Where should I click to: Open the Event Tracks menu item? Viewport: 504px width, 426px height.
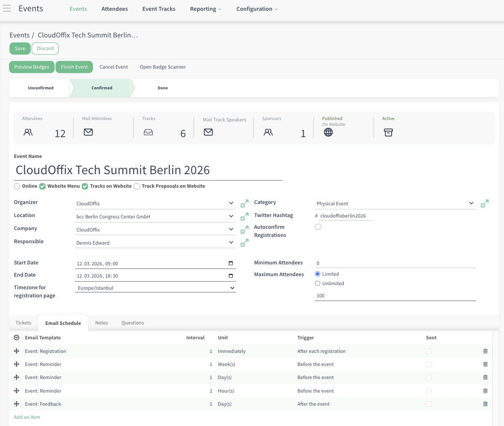(x=159, y=9)
